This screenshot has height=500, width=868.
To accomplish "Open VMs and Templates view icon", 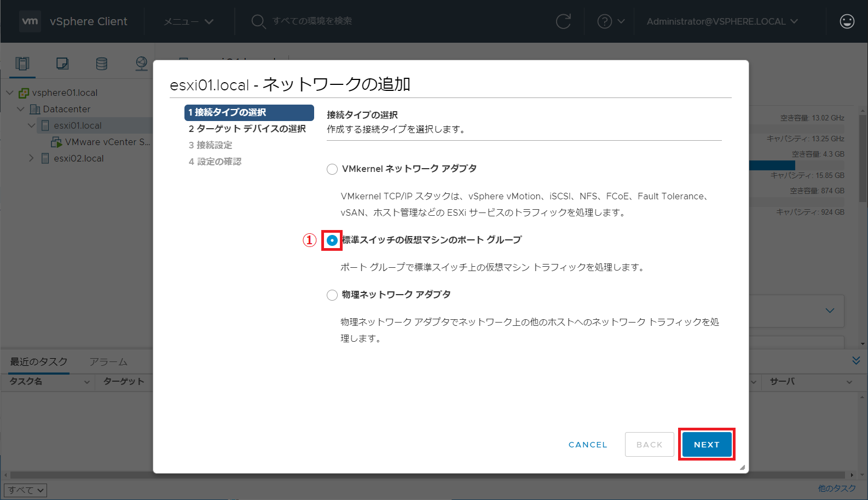I will tap(62, 64).
